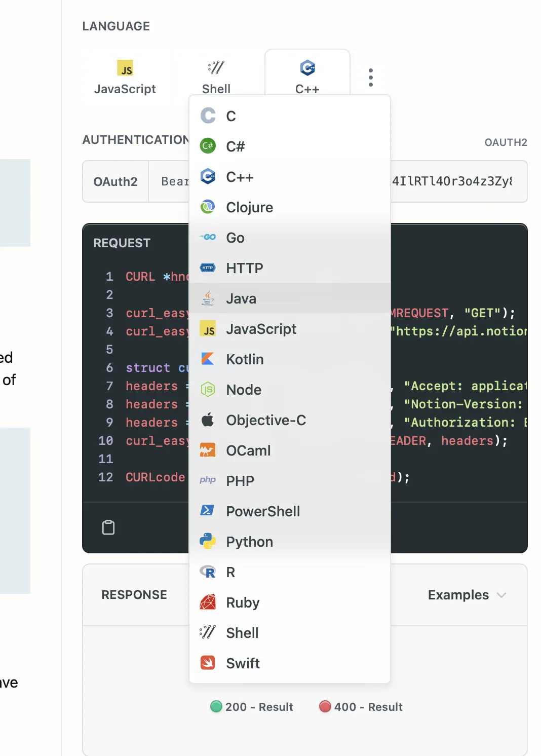Screen dimensions: 541x756
Task: Select the 400 - Result example
Action: [x=361, y=707]
